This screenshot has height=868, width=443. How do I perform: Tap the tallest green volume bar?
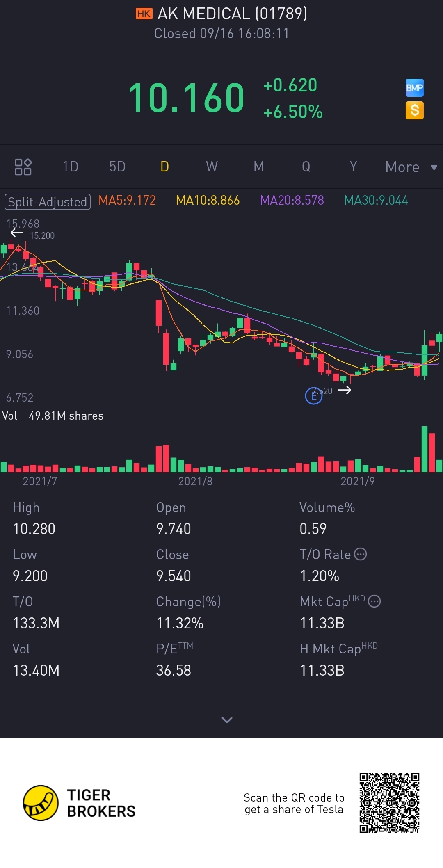424,449
